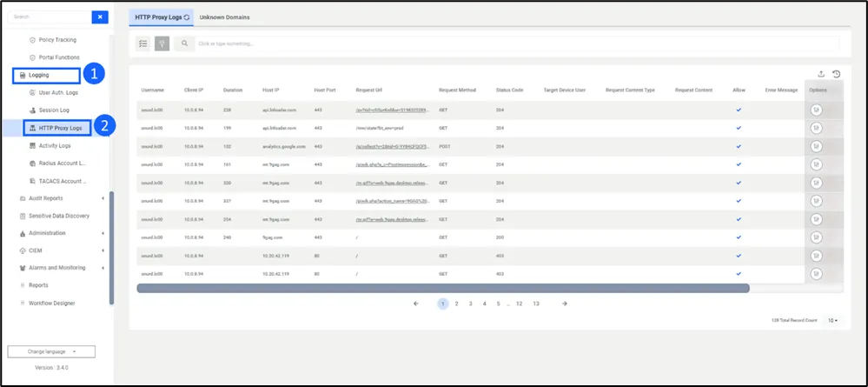
Task: Expand the Alarms and Monitoring arrow
Action: point(103,268)
